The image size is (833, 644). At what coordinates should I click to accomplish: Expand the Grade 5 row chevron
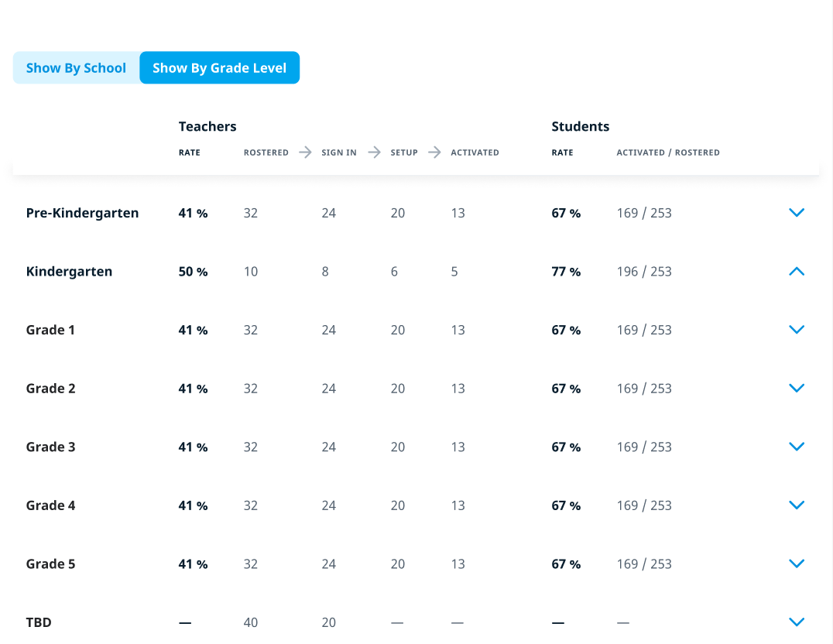point(796,563)
